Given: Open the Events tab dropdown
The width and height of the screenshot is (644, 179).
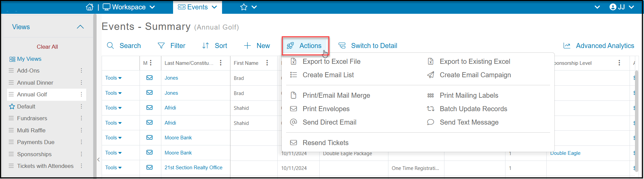Looking at the screenshot, I should 198,7.
